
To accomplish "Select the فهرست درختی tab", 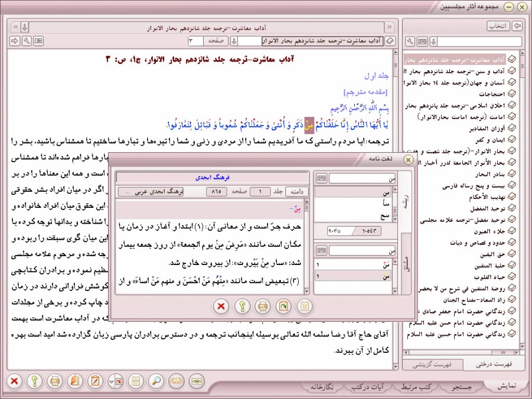I will point(493,364).
